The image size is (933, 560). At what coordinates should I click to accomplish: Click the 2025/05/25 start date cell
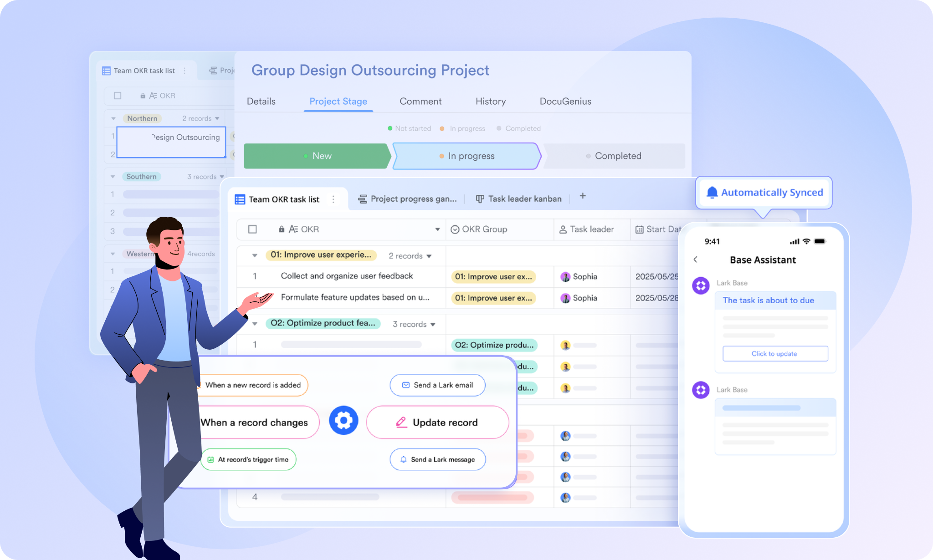point(657,276)
